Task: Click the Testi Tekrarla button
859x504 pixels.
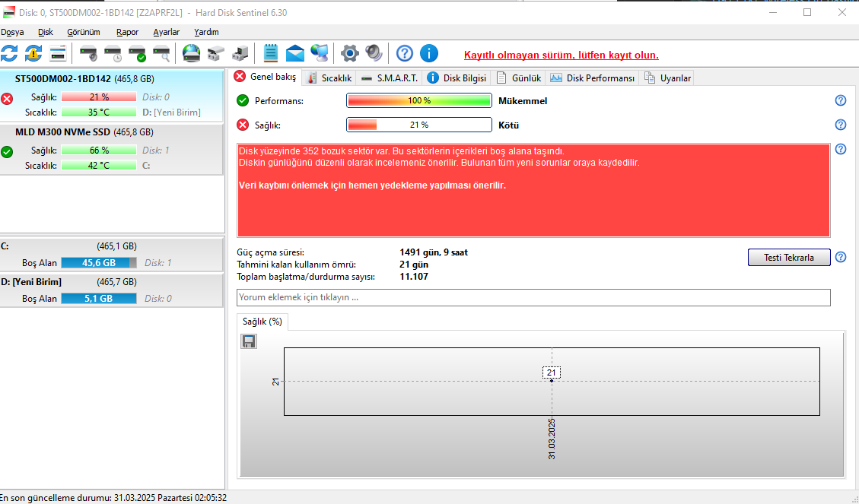Action: (x=789, y=257)
